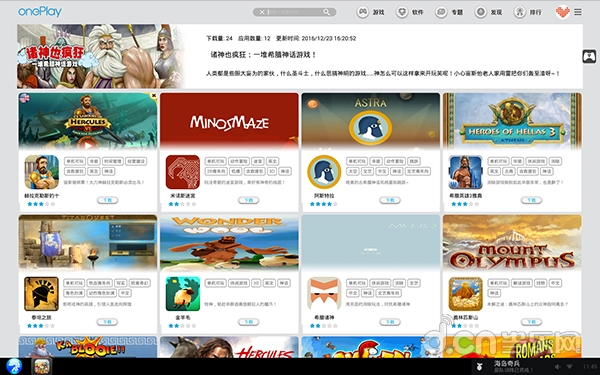Image resolution: width=600 pixels, height=375 pixels.
Task: Play the Hercules VI video preview
Action: click(88, 145)
